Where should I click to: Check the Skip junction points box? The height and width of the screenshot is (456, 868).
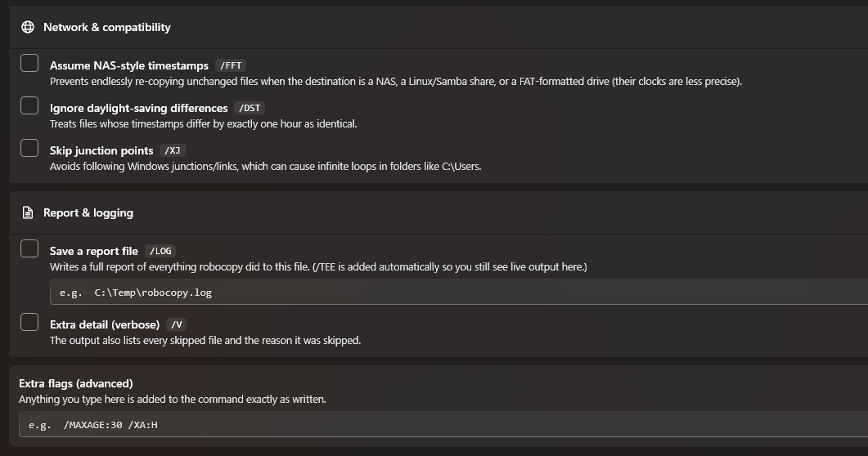[x=29, y=148]
